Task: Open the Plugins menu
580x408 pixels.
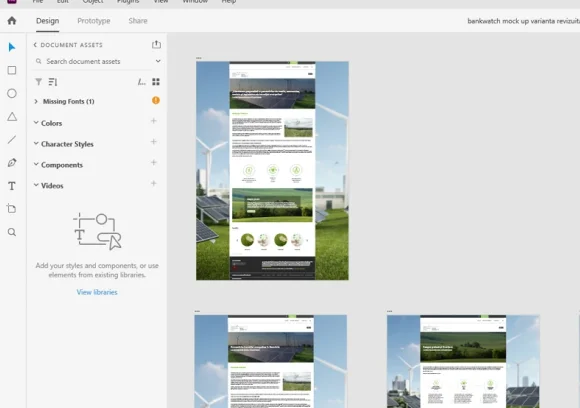Action: point(128,2)
